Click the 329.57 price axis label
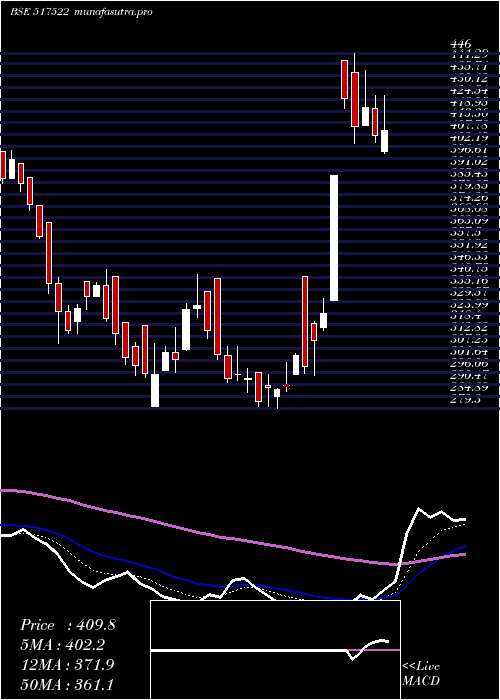Viewport: 500px width, 700px height. click(x=469, y=293)
